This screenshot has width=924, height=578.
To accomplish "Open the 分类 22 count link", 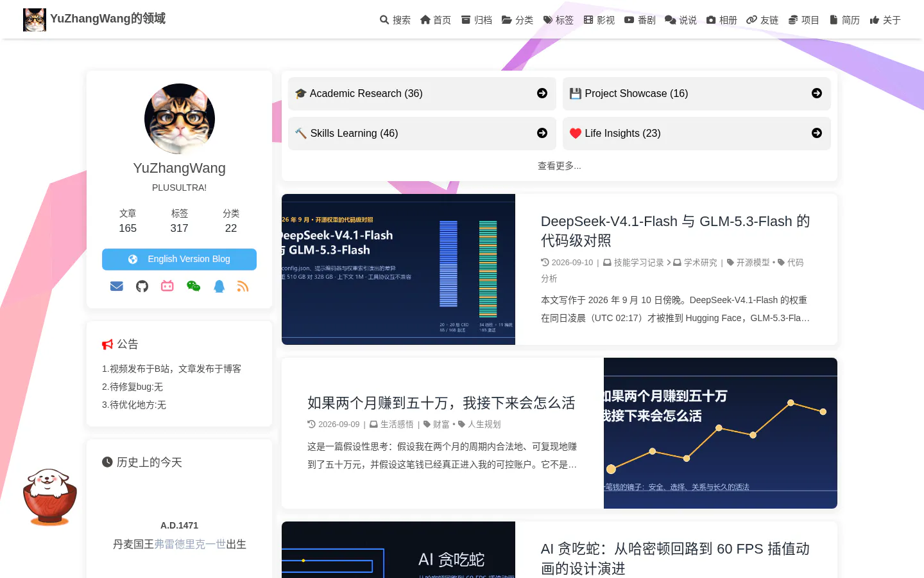I will click(231, 221).
